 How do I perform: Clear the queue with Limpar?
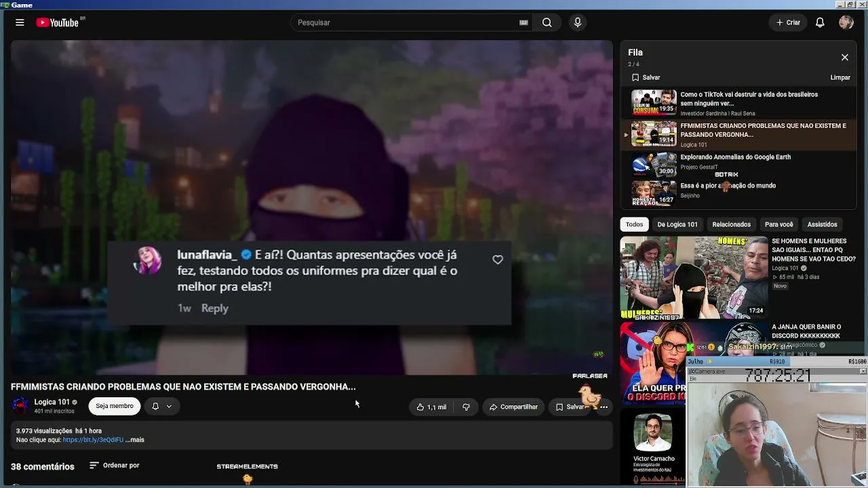pyautogui.click(x=840, y=77)
